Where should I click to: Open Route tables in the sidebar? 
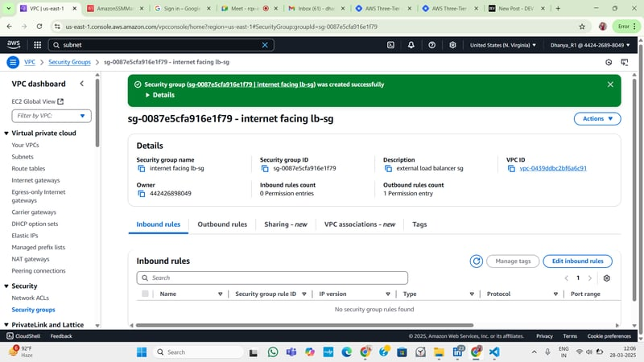[28, 169]
